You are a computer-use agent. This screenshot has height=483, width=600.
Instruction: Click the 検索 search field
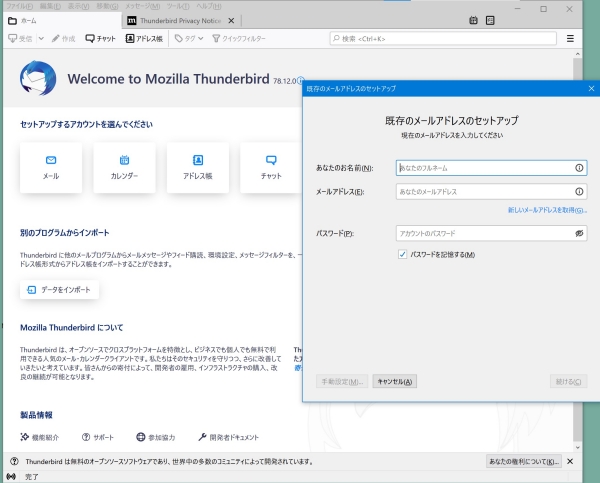(443, 39)
